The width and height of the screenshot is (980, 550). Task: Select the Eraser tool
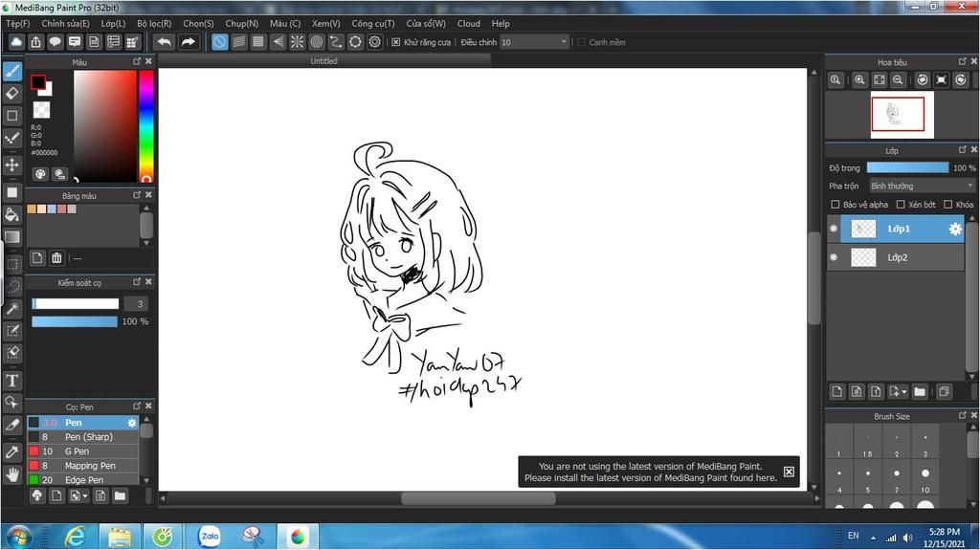point(12,94)
